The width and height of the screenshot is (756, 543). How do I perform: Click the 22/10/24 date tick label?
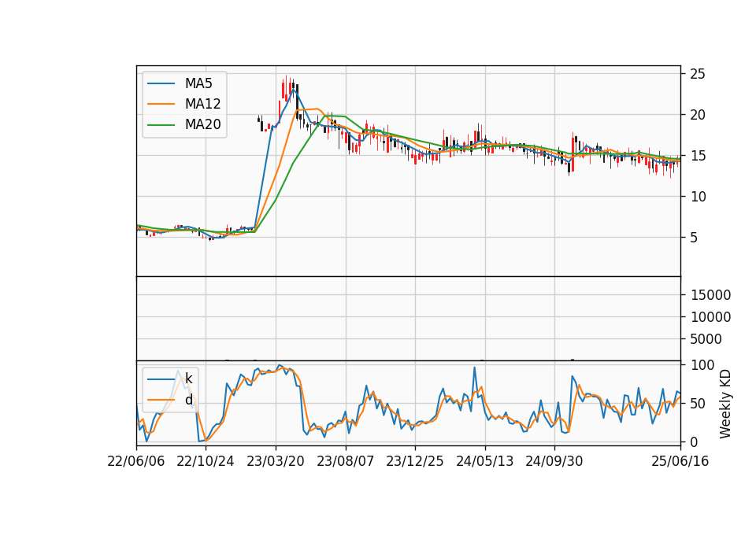[x=206, y=461]
